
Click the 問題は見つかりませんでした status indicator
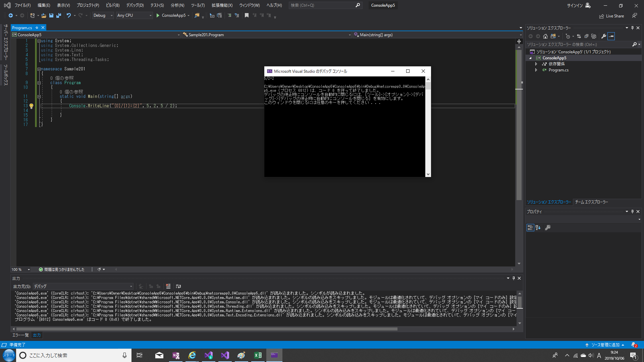pos(62,269)
